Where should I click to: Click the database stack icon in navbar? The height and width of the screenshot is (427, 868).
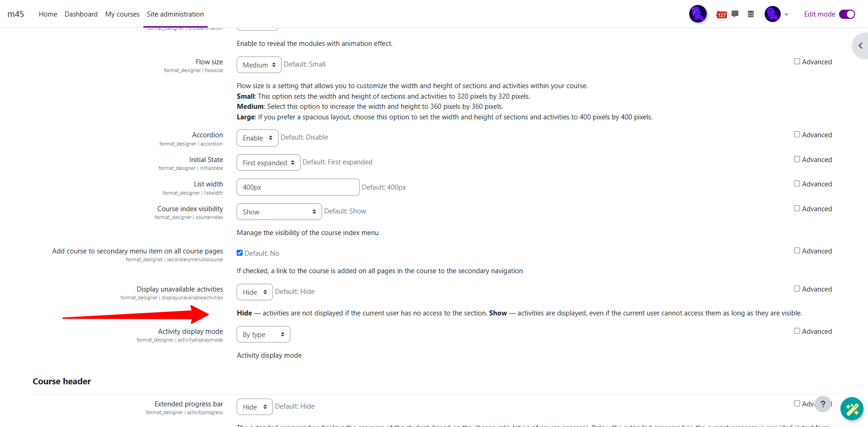tap(751, 14)
